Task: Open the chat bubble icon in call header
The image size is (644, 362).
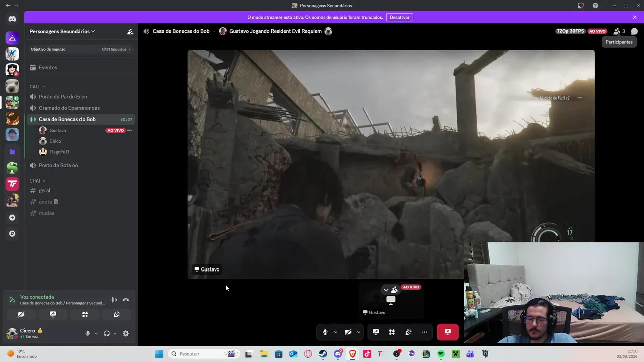Action: [634, 31]
